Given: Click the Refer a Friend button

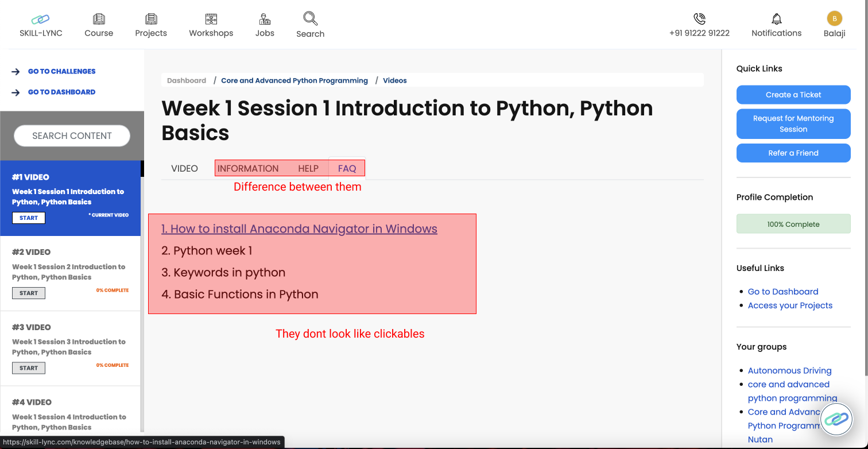Looking at the screenshot, I should (x=793, y=153).
